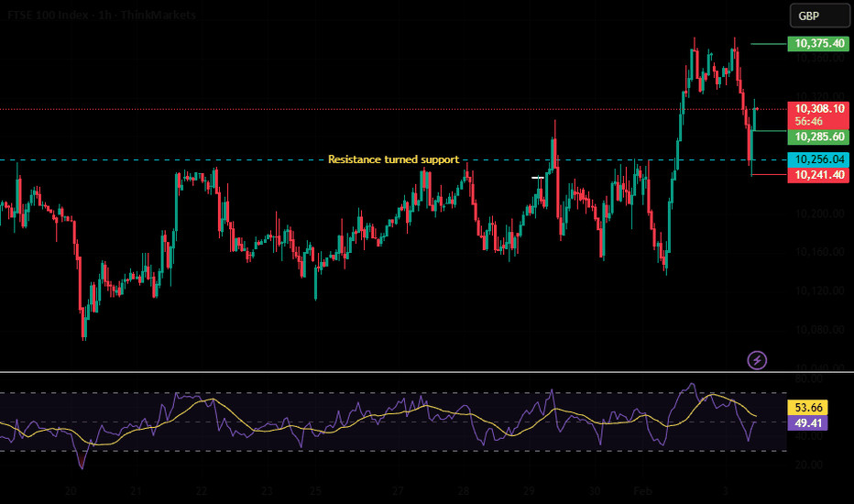Image resolution: width=854 pixels, height=504 pixels.
Task: Click the 10,200.00 level on price axis
Action: (814, 213)
